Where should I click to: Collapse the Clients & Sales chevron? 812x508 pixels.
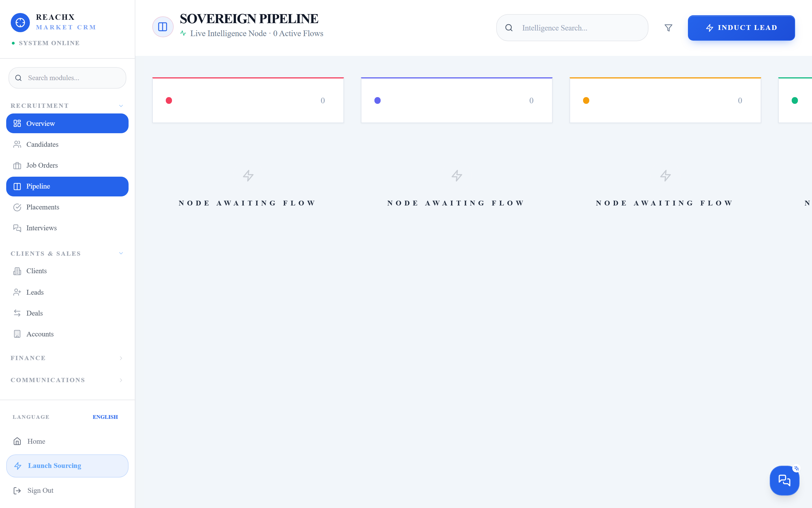[121, 253]
